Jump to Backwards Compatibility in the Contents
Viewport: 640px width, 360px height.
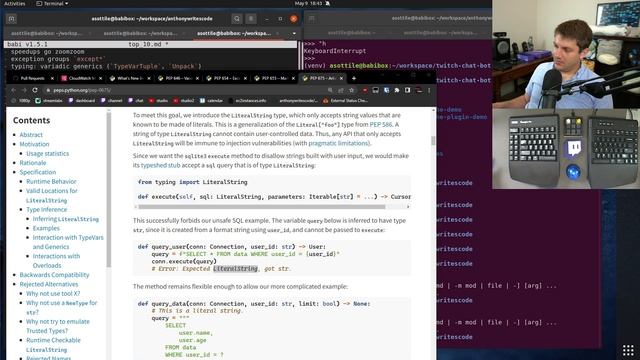(x=54, y=275)
